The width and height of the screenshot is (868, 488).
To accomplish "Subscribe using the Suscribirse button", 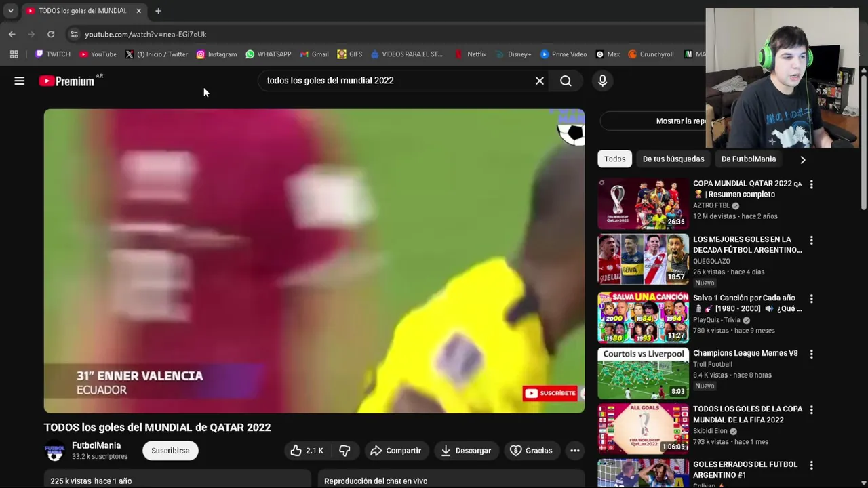I will click(x=170, y=451).
